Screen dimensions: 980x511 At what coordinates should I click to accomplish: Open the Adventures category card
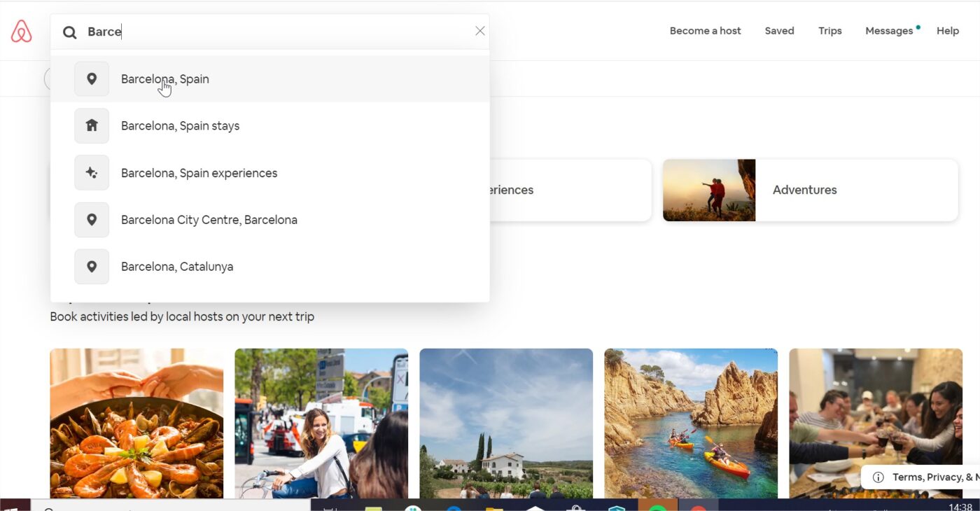[x=811, y=190]
